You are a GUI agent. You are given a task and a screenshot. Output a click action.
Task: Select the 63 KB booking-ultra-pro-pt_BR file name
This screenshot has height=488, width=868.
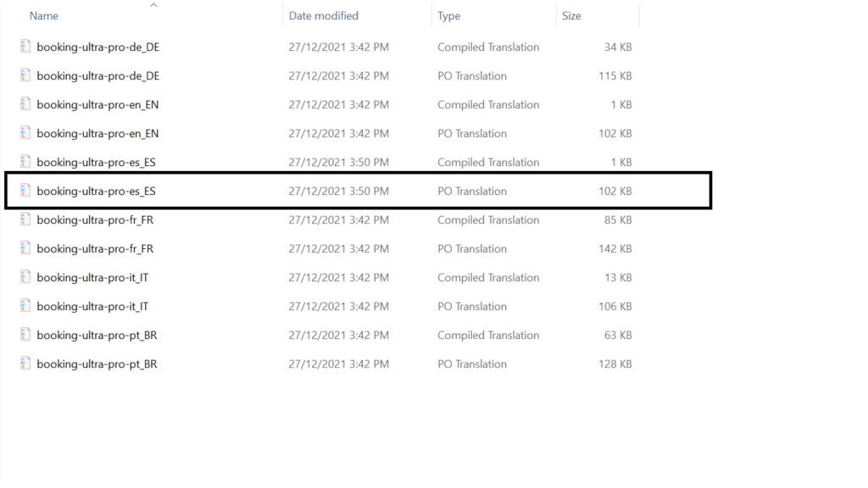97,335
